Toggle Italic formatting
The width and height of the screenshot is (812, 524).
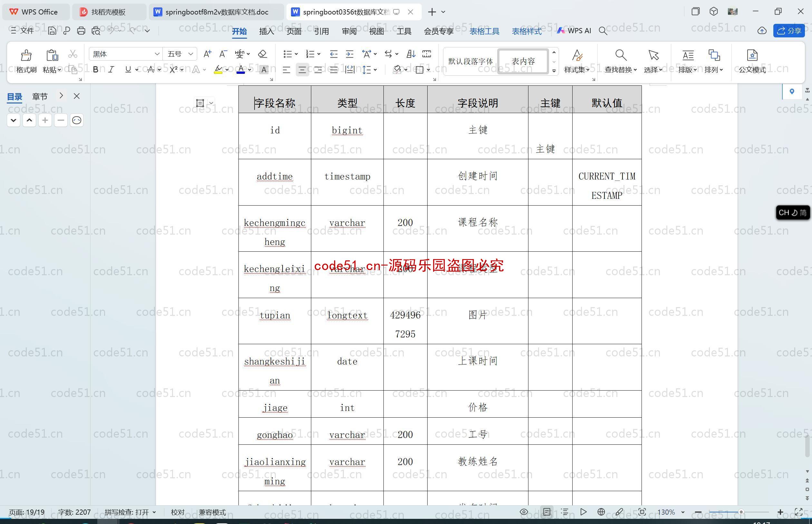[111, 70]
